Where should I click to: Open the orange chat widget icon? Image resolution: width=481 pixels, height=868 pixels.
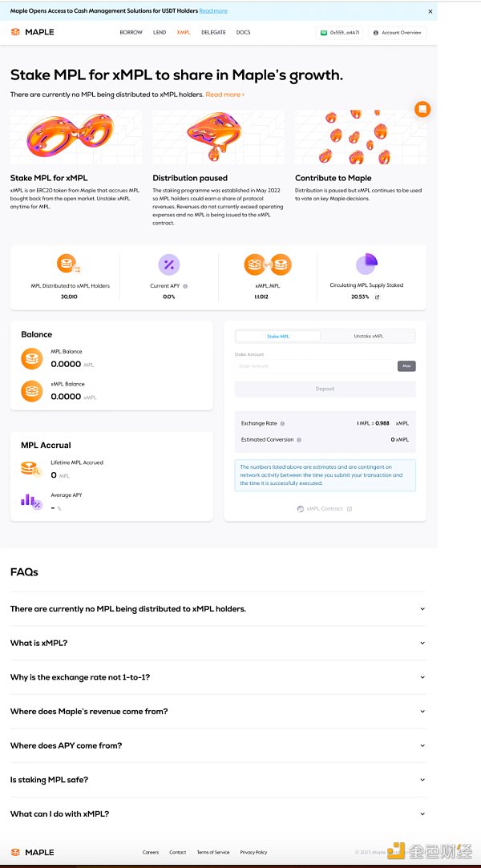click(x=422, y=109)
